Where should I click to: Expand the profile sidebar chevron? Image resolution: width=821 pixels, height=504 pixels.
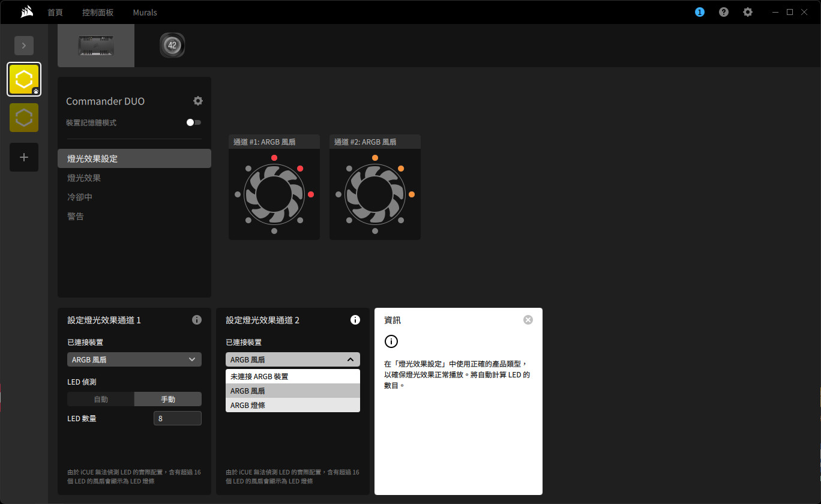pyautogui.click(x=24, y=46)
